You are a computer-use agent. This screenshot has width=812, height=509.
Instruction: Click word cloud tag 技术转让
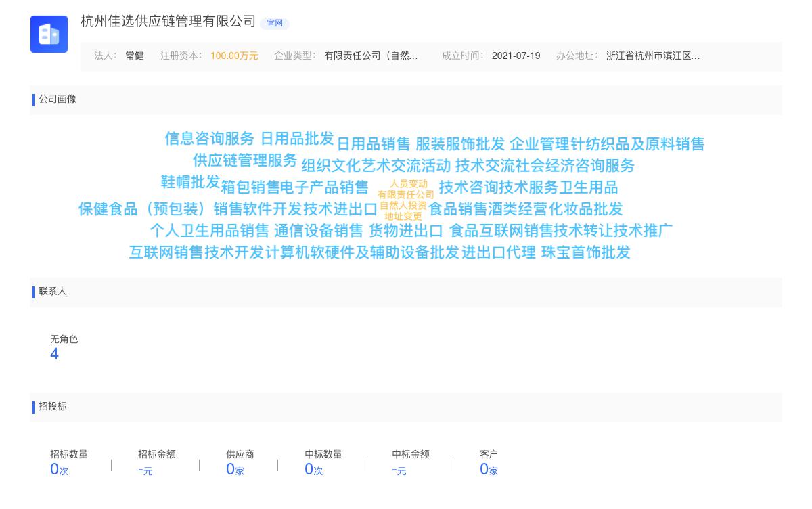[583, 231]
